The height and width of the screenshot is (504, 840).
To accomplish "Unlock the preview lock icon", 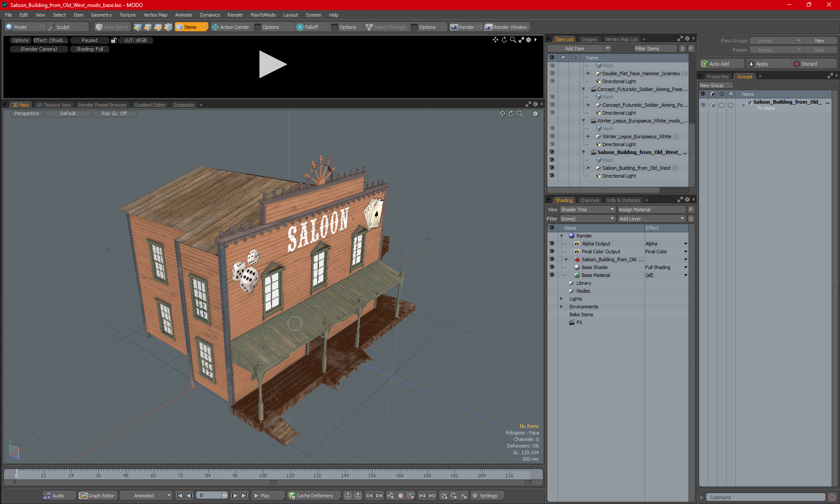I will [114, 40].
